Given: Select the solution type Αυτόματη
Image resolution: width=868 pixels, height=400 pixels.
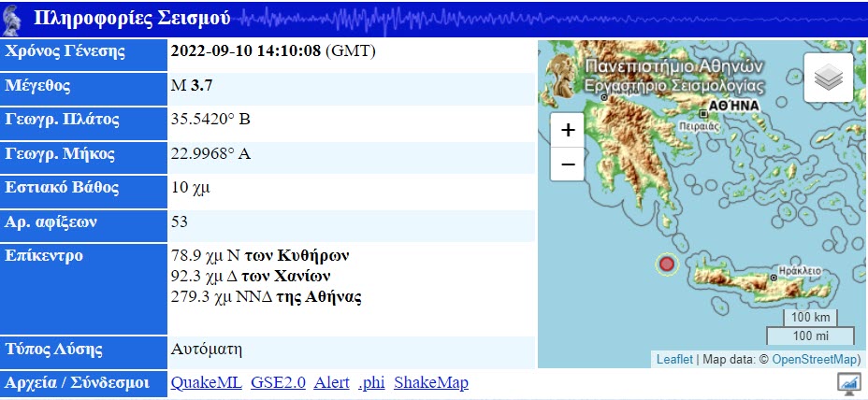Looking at the screenshot, I should point(207,350).
